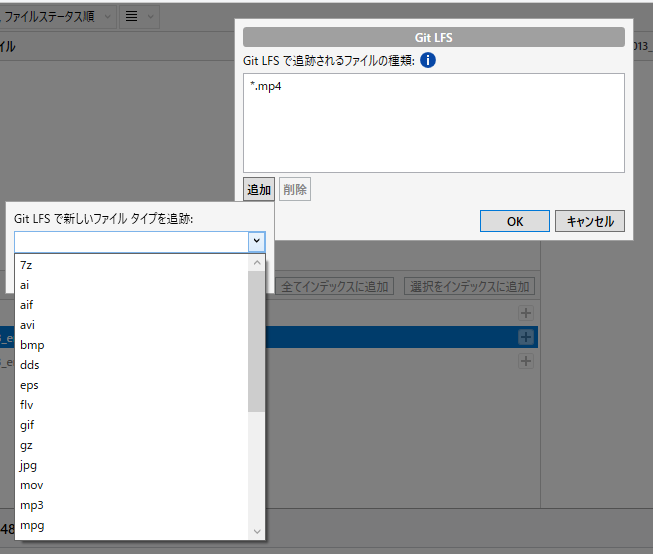
Task: Choose avi in the dropdown list
Action: pyautogui.click(x=132, y=325)
